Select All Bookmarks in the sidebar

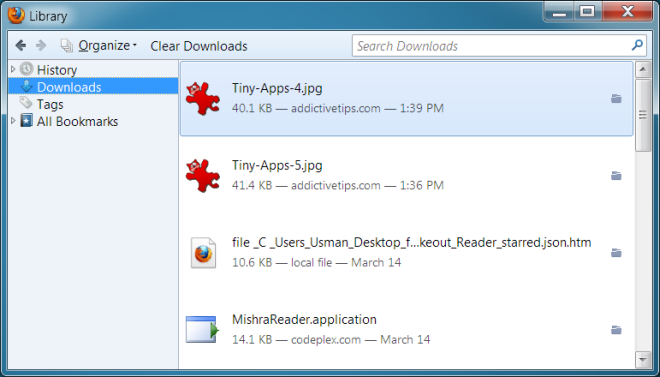pyautogui.click(x=77, y=122)
